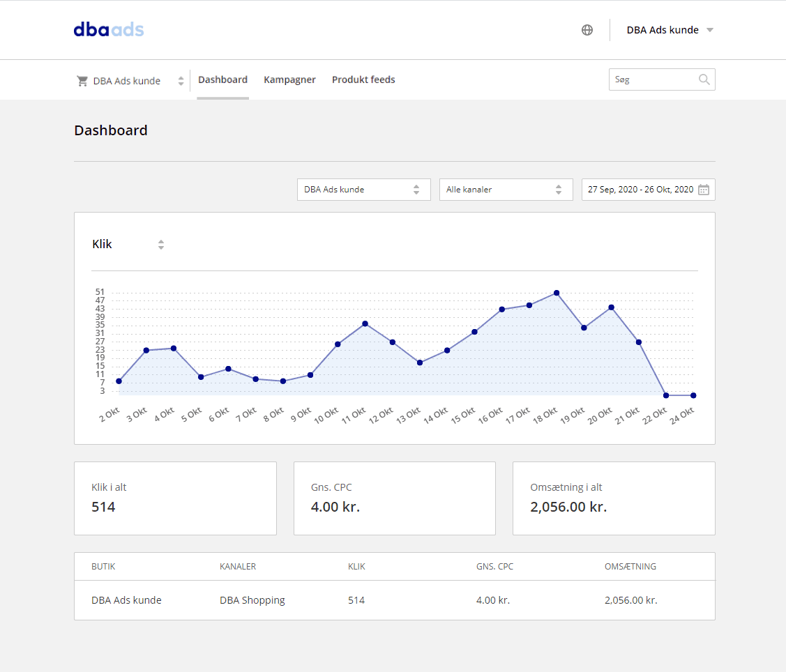
Task: Click the search magnifier icon
Action: pos(704,79)
